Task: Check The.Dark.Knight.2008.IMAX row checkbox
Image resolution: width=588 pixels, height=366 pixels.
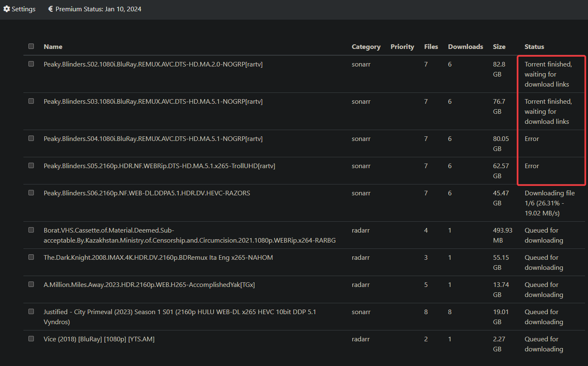Action: click(31, 257)
